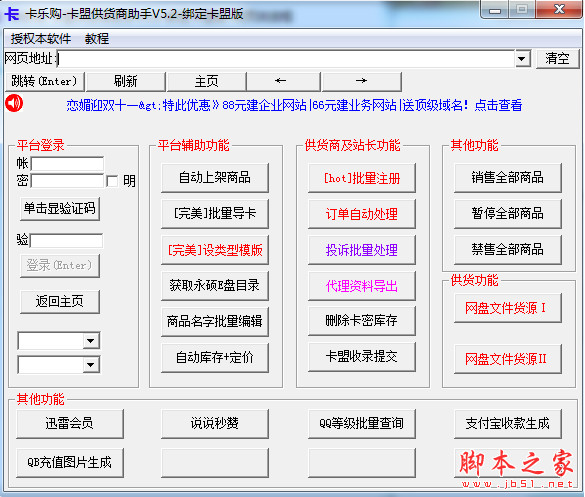Viewport: 585px width, 497px height.
Task: Click 自动上架商品 button
Action: tap(215, 178)
